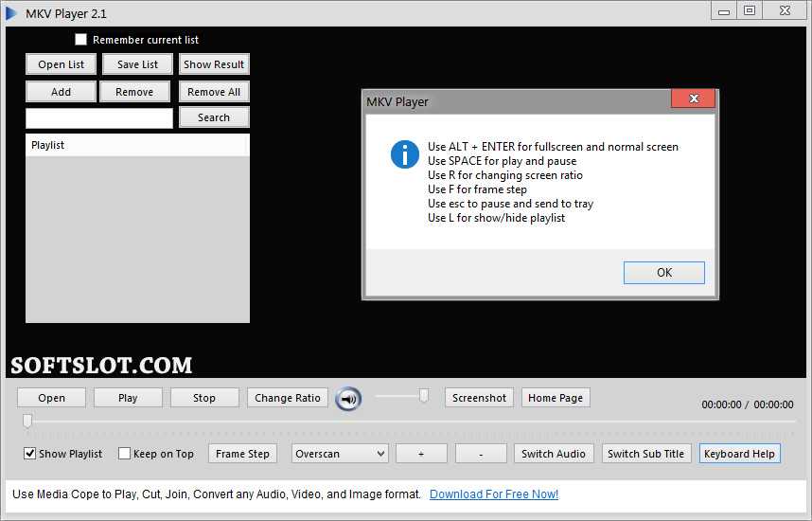The image size is (812, 521).
Task: Click the Keyboard Help button
Action: 739,454
